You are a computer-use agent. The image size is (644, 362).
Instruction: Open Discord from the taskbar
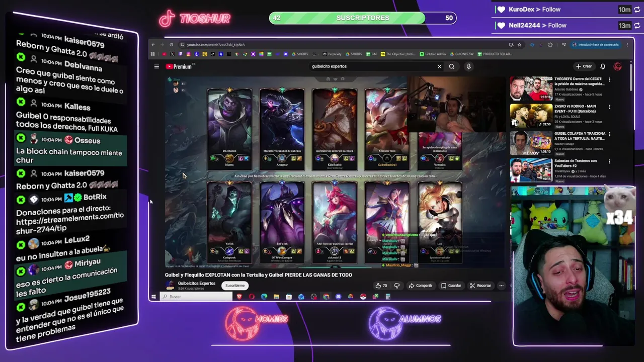pos(338,297)
